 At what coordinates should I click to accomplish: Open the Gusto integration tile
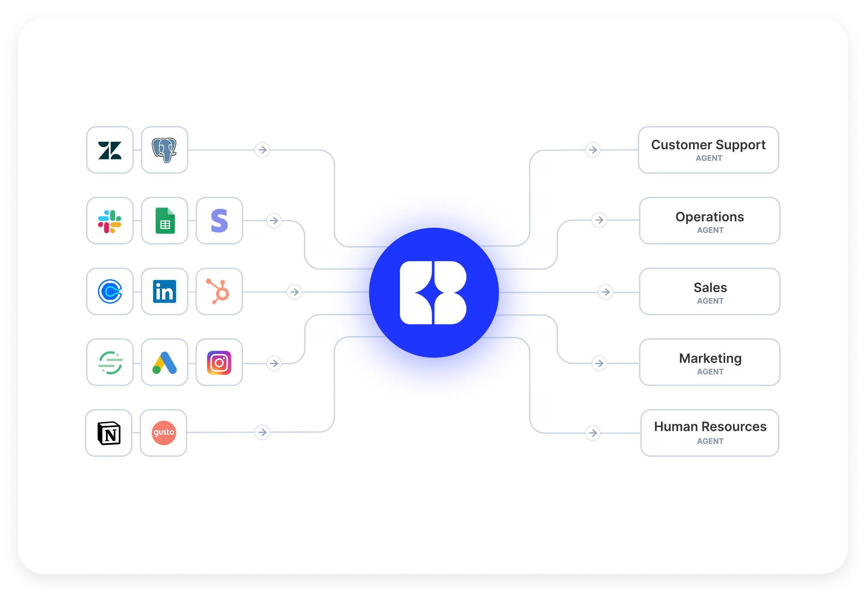click(164, 433)
